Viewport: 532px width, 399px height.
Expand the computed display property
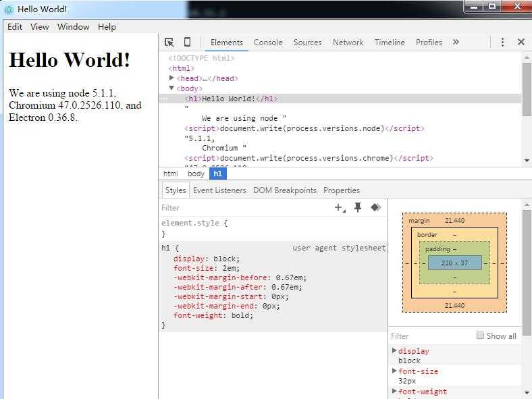394,350
